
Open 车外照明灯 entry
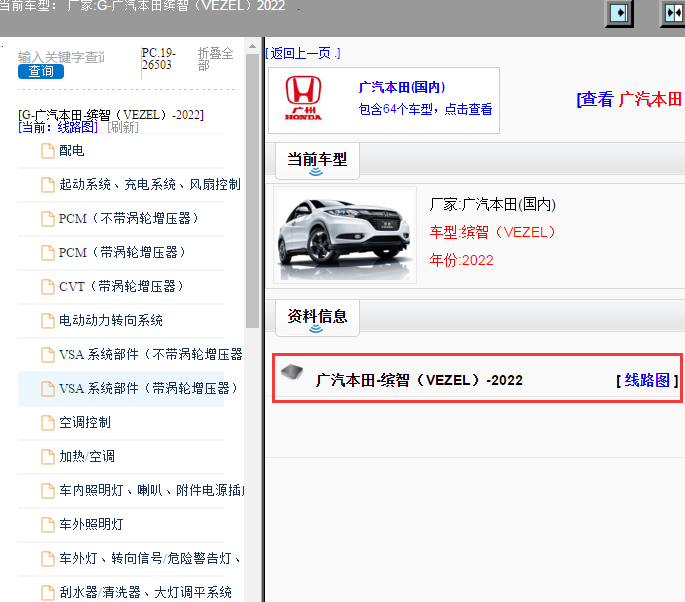tap(91, 524)
